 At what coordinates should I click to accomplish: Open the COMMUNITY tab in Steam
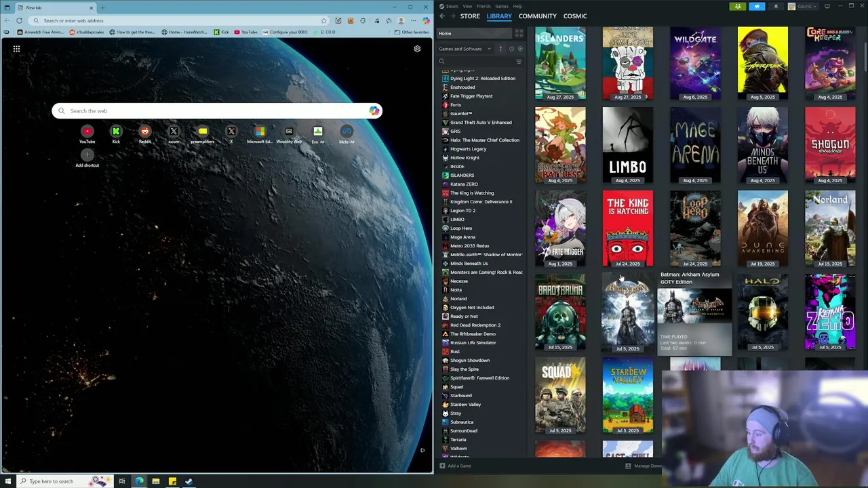(538, 16)
